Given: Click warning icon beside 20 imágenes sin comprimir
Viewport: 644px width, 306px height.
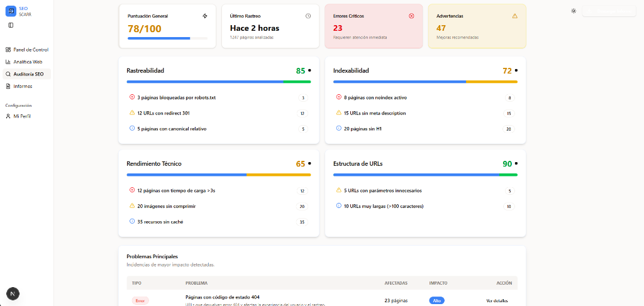Looking at the screenshot, I should click(x=132, y=206).
